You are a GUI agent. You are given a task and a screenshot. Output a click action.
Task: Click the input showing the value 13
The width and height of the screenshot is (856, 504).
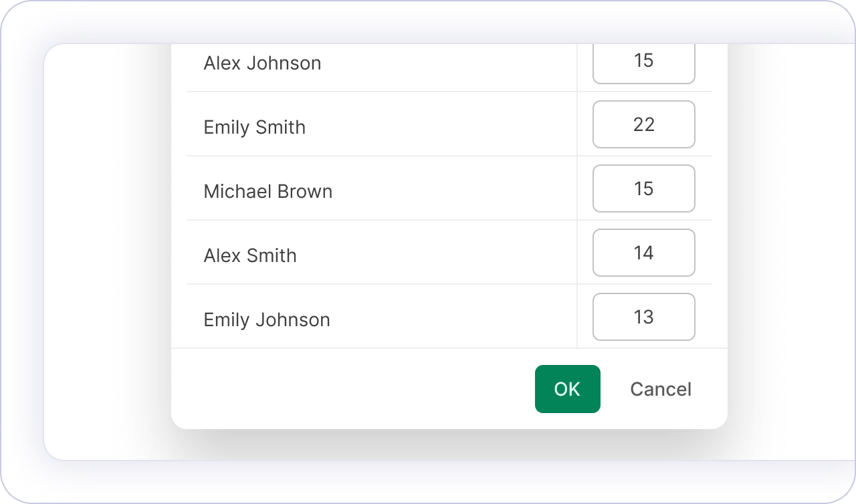[643, 317]
